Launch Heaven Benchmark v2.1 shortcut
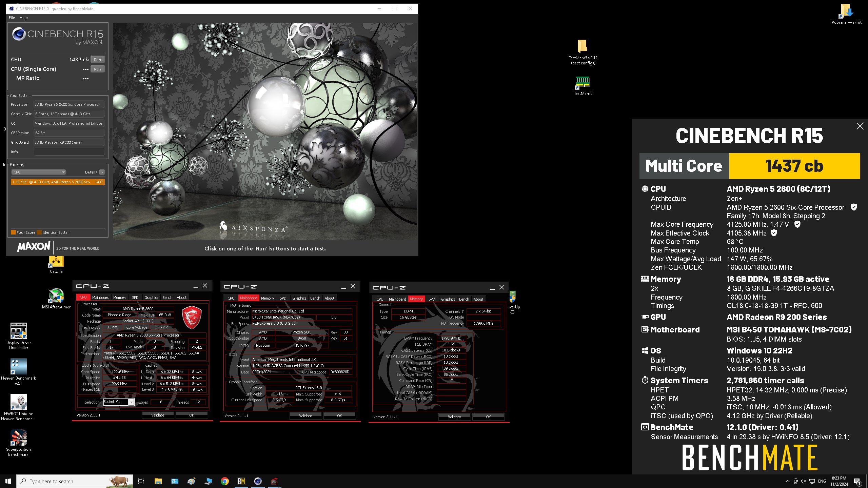 pos(19,372)
